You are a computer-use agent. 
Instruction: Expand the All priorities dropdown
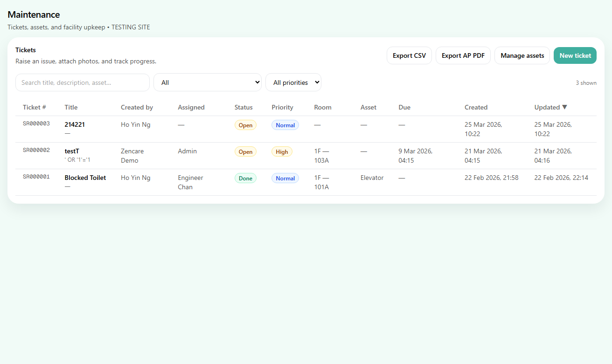(x=293, y=82)
